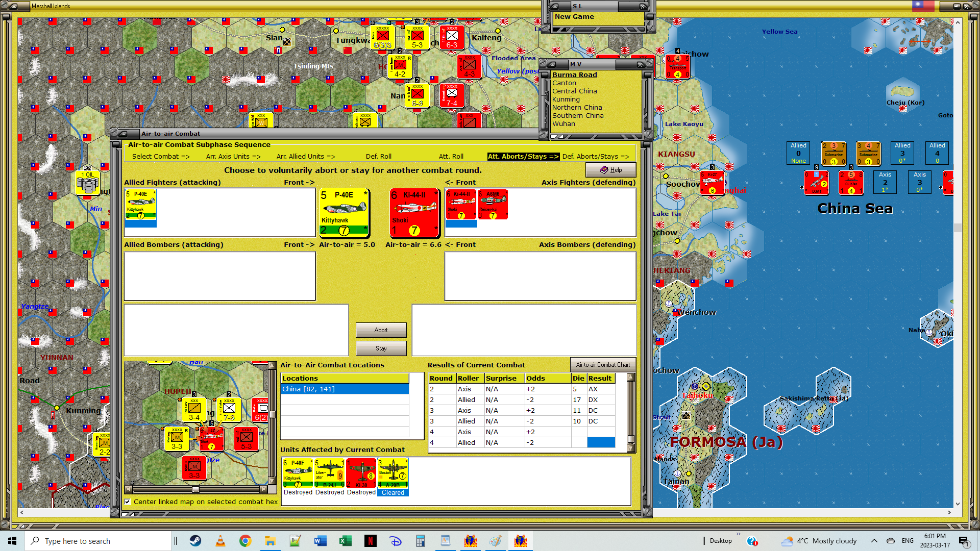Click the red 7-4 army counter on main map
The width and height of the screenshot is (980, 551).
point(452,95)
